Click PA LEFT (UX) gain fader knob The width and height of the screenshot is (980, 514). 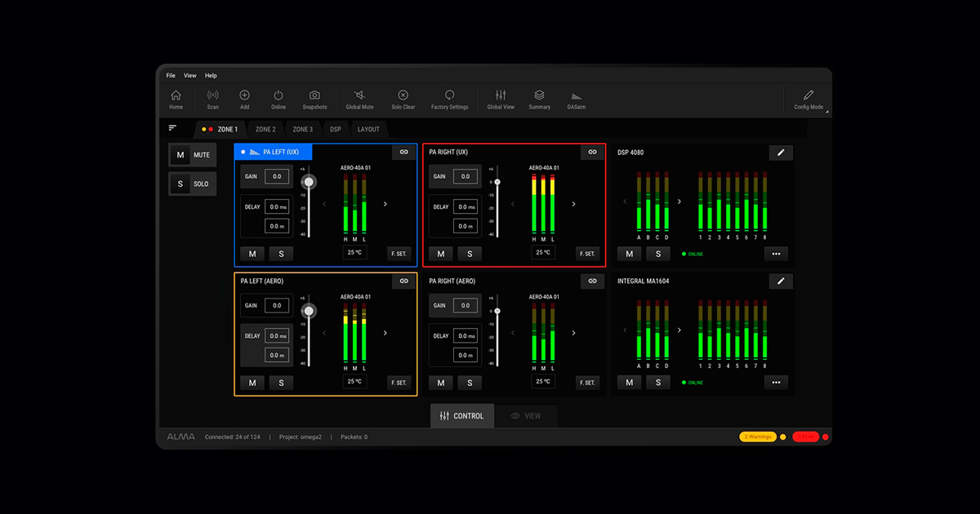[x=308, y=181]
